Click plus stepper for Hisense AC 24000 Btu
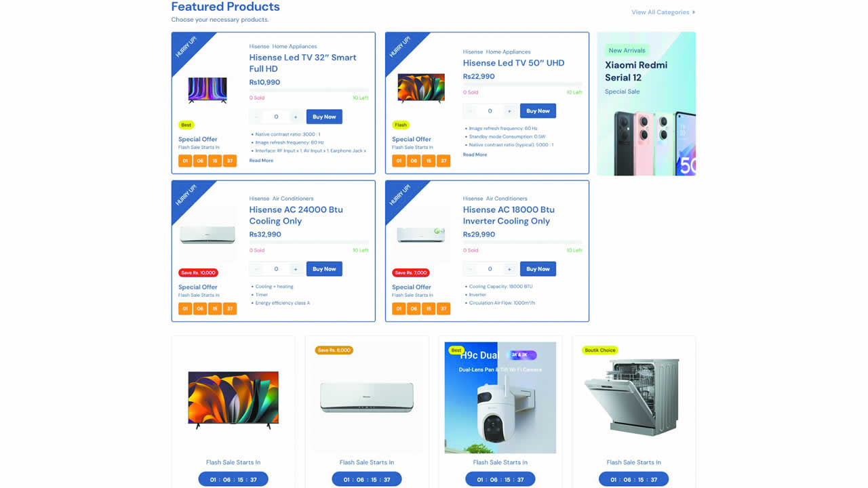The width and height of the screenshot is (868, 488). pos(295,269)
